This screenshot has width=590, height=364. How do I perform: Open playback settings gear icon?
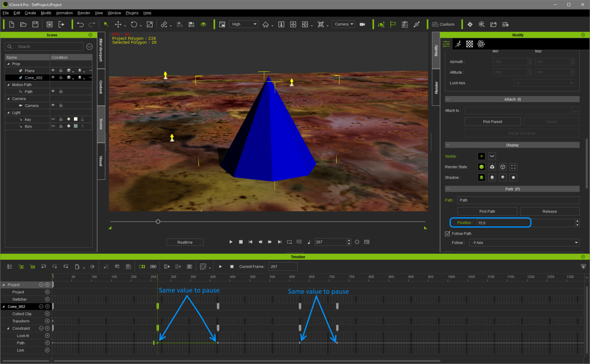pyautogui.click(x=357, y=242)
